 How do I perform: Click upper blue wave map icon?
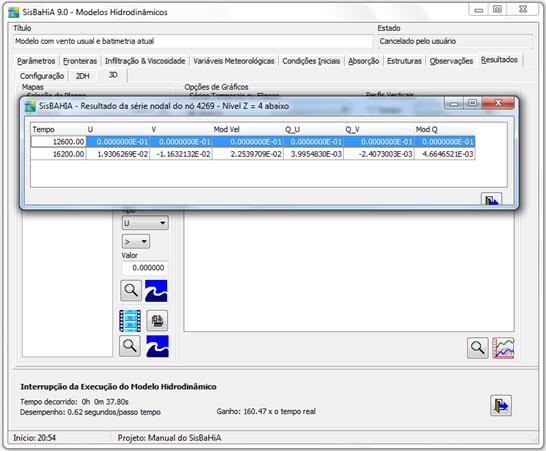[x=156, y=291]
